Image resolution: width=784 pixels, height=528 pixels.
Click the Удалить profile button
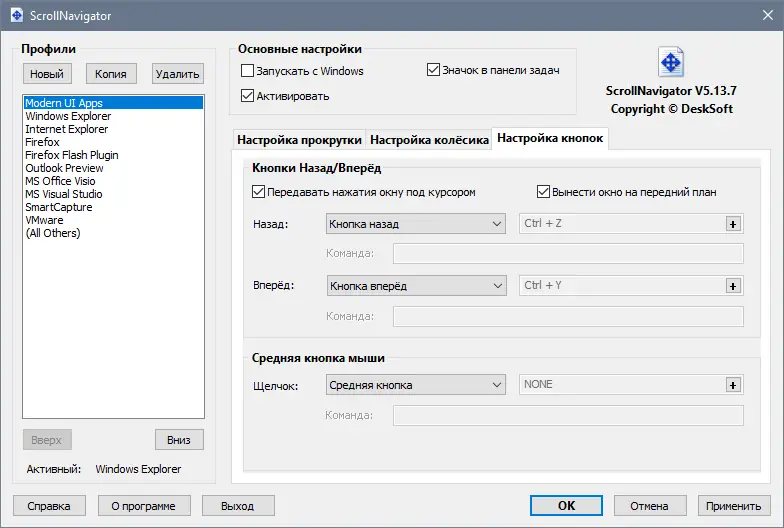[x=178, y=74]
